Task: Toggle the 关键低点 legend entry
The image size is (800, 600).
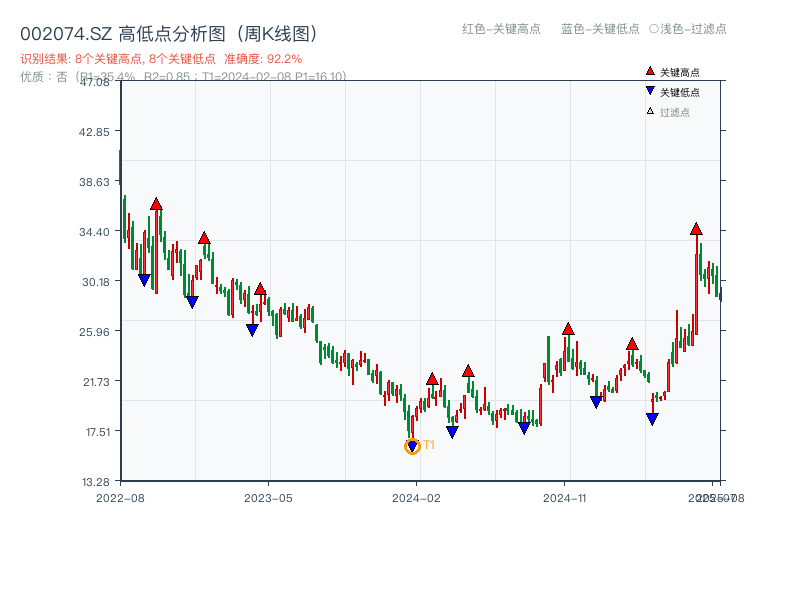Action: point(673,92)
